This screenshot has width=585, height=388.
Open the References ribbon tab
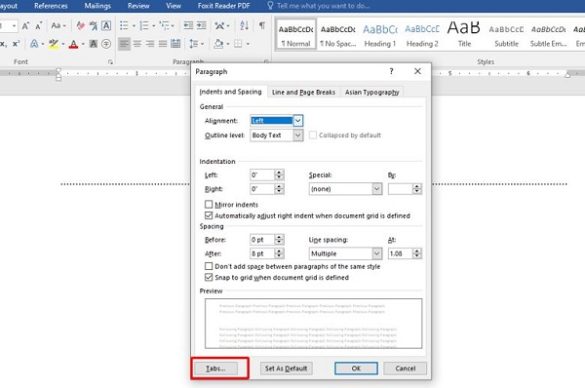click(51, 6)
